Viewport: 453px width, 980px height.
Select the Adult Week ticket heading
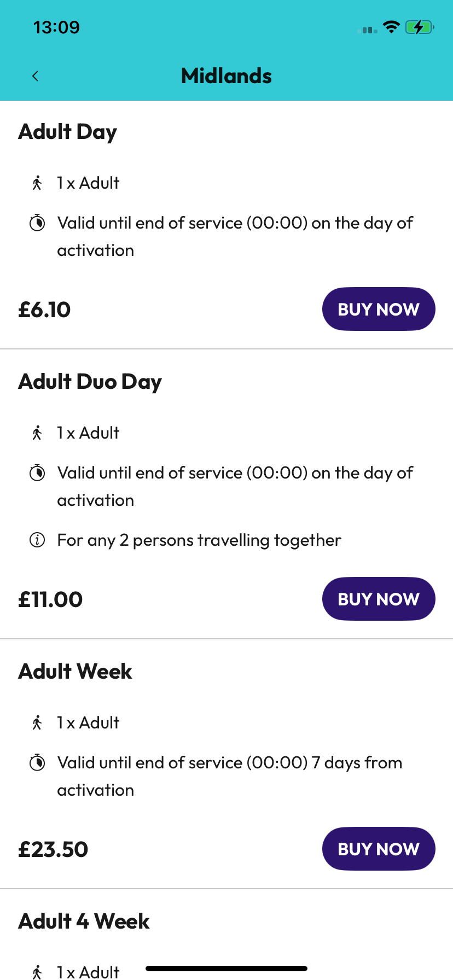coord(75,672)
